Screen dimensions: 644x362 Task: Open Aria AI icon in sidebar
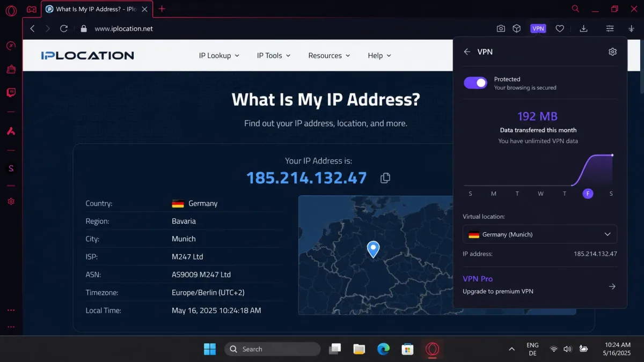click(x=11, y=131)
